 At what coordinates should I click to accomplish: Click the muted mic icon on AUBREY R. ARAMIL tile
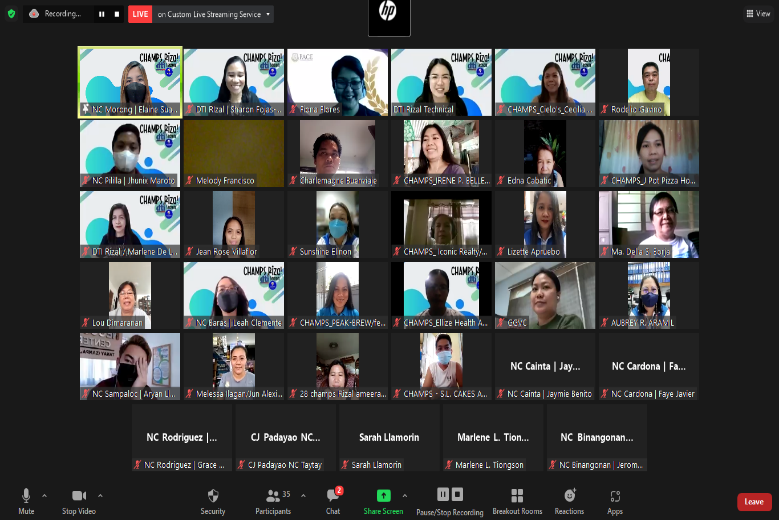pos(605,322)
